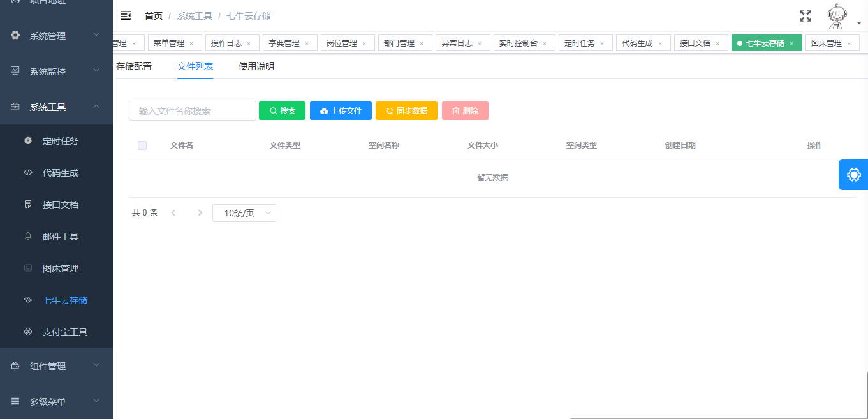Image resolution: width=868 pixels, height=419 pixels.
Task: Open dropdown caret beside user avatar
Action: pos(859,23)
